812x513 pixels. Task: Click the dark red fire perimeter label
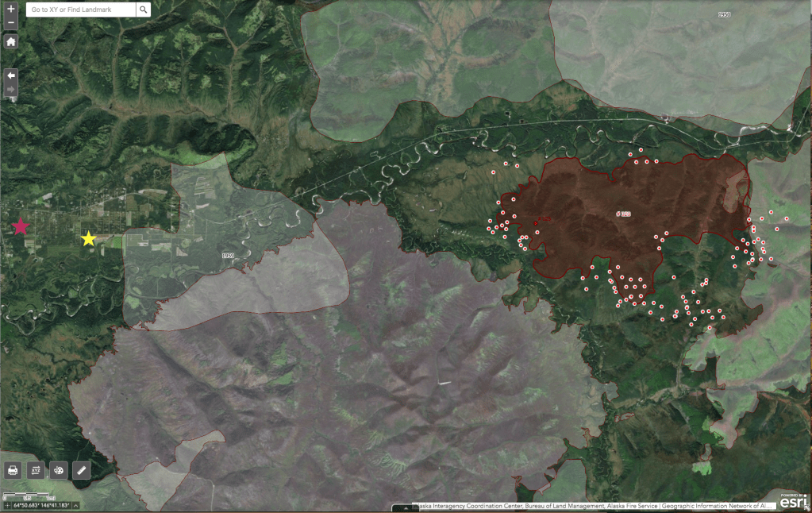click(x=623, y=214)
